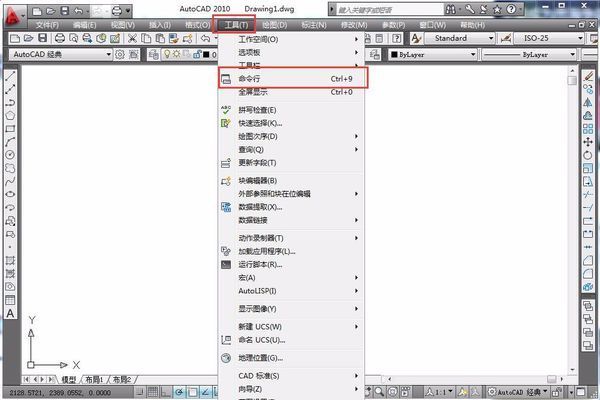This screenshot has width=600, height=400.
Task: Click the help question mark toolbar icon
Action: click(397, 38)
